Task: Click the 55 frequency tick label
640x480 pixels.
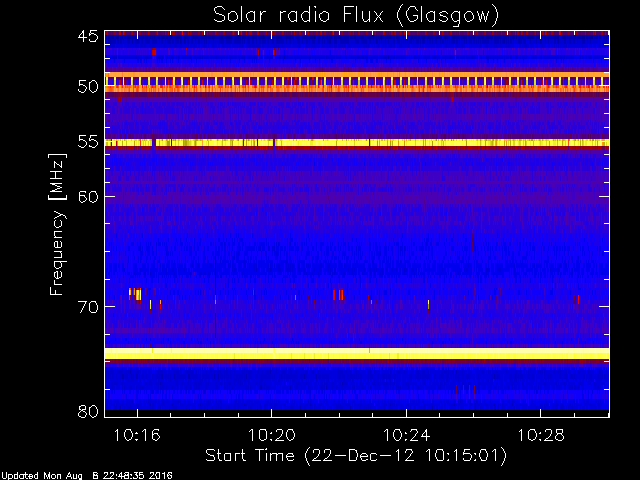Action: pyautogui.click(x=88, y=142)
